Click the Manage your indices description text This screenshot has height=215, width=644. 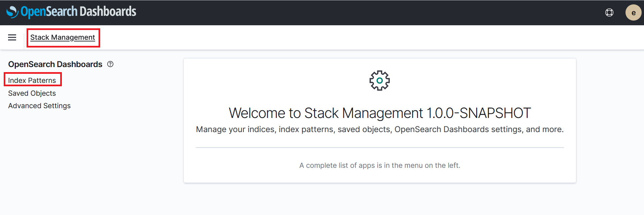tap(380, 129)
